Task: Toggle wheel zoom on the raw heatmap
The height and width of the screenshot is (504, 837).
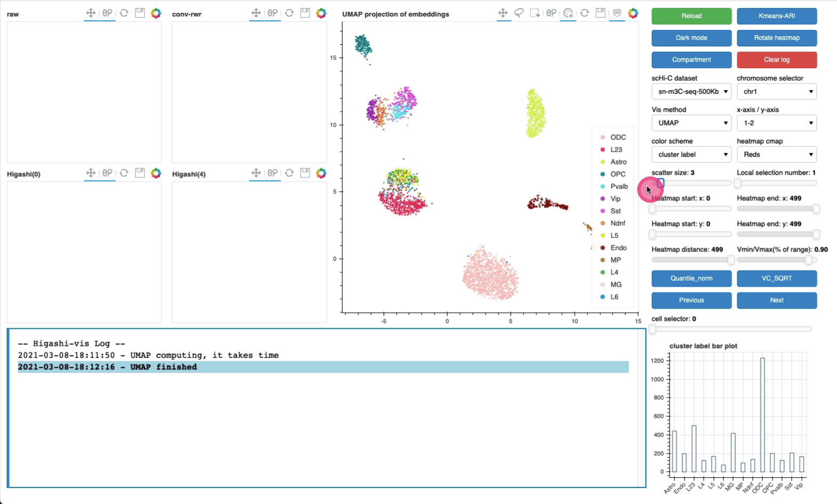Action: click(x=107, y=13)
